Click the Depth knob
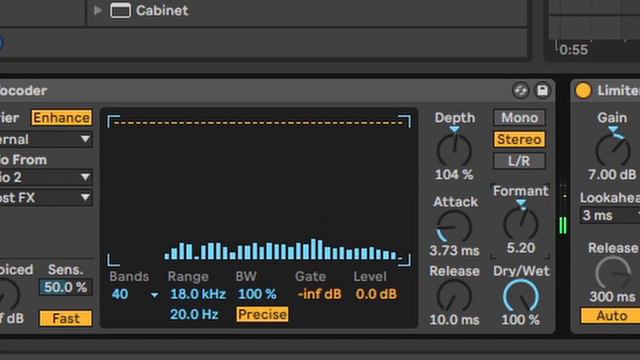640x360 pixels. click(x=454, y=150)
